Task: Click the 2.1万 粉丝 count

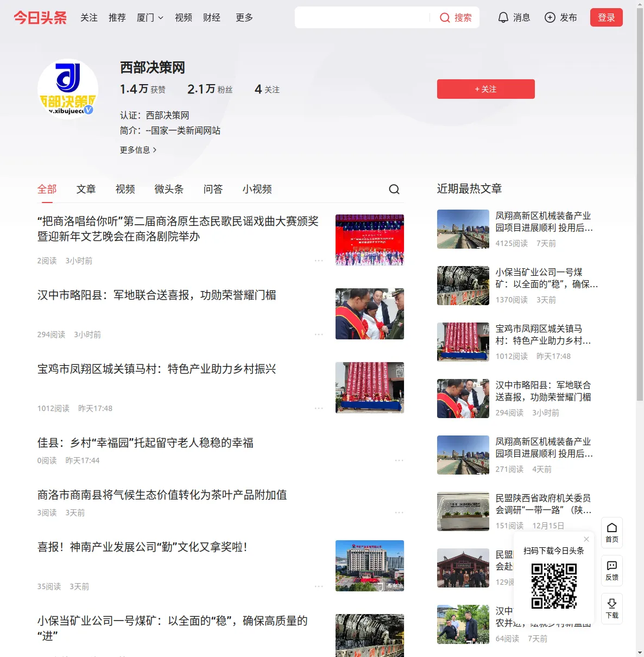Action: (210, 89)
